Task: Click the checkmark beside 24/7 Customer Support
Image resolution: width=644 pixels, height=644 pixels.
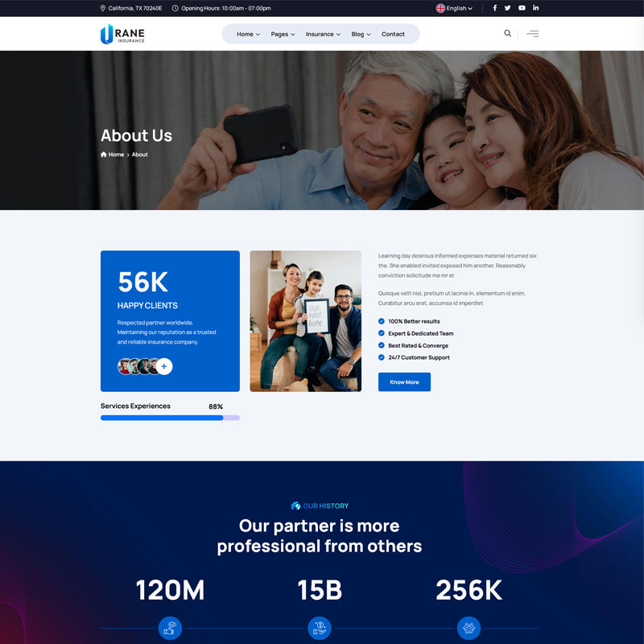Action: tap(382, 357)
